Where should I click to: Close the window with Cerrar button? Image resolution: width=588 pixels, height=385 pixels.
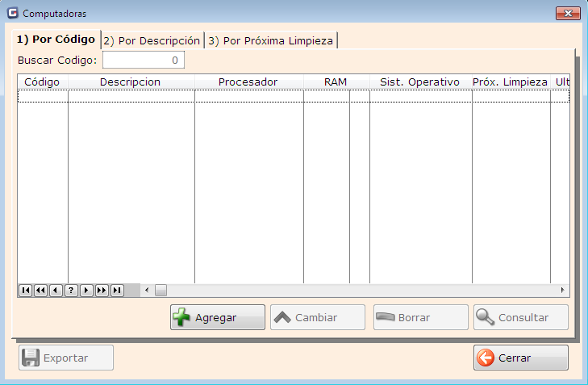520,358
